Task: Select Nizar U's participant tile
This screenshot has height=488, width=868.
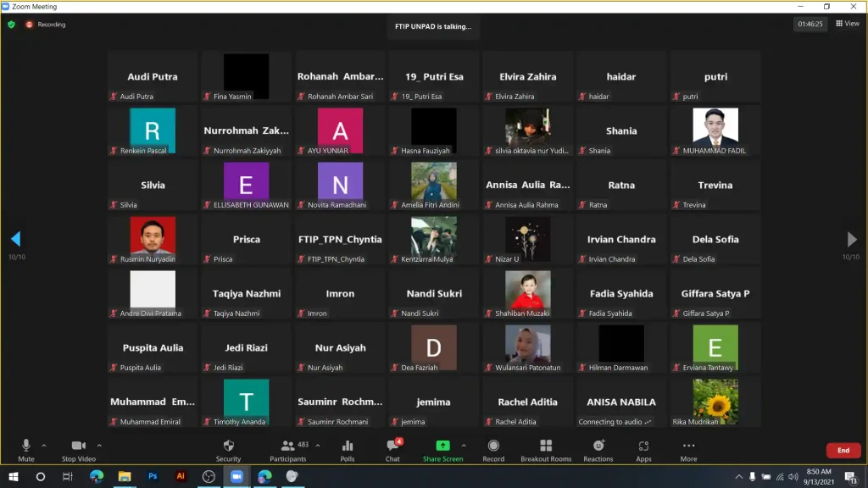Action: coord(527,240)
